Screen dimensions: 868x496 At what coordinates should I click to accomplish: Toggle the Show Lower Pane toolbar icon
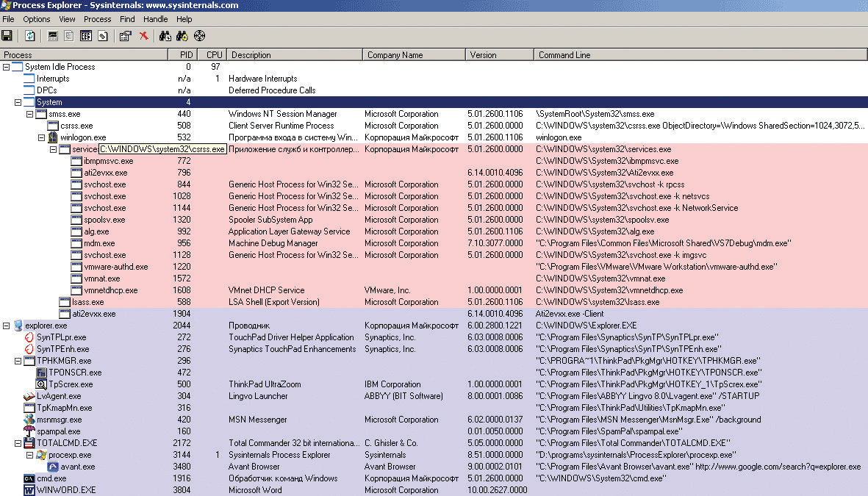[x=86, y=36]
